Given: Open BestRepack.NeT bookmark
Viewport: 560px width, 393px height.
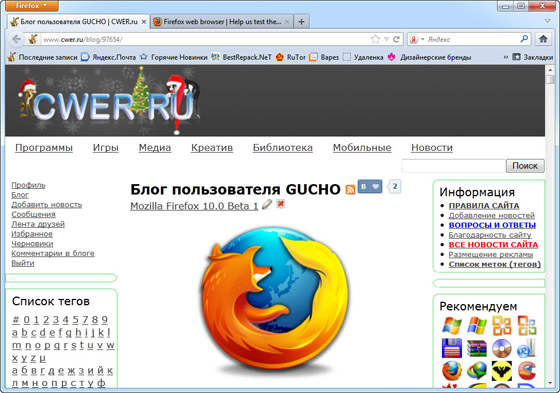Looking at the screenshot, I should tap(241, 57).
